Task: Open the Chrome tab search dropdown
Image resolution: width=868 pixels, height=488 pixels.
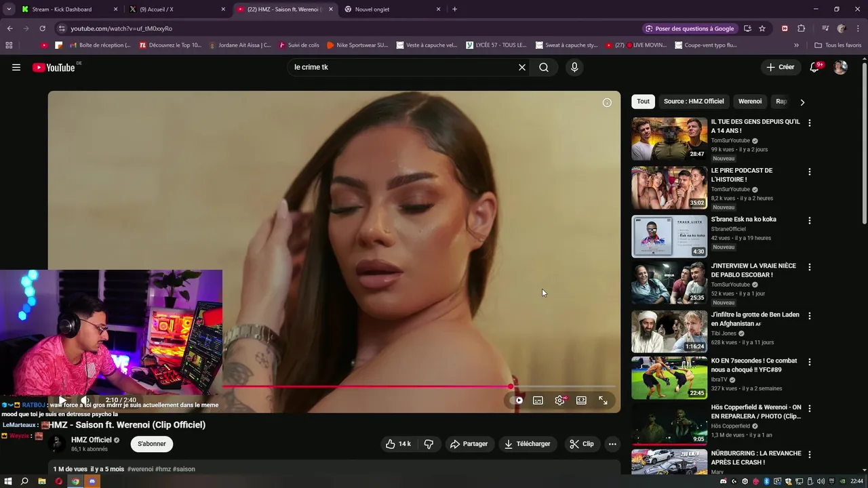Action: coord(9,9)
